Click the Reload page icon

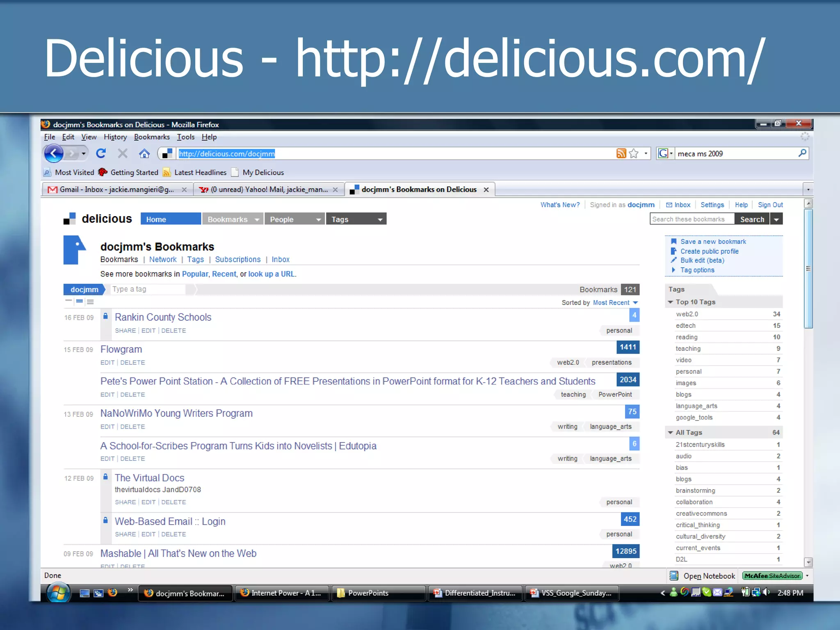[x=101, y=153]
